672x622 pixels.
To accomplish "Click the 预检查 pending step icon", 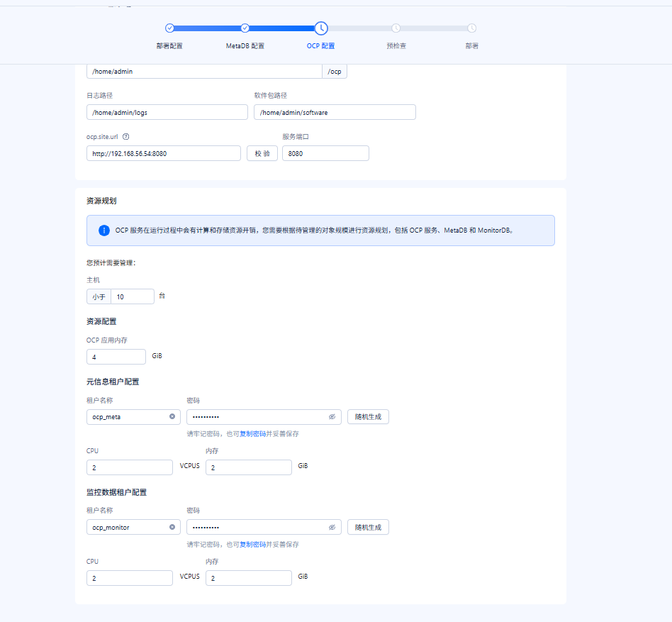I will coord(396,28).
